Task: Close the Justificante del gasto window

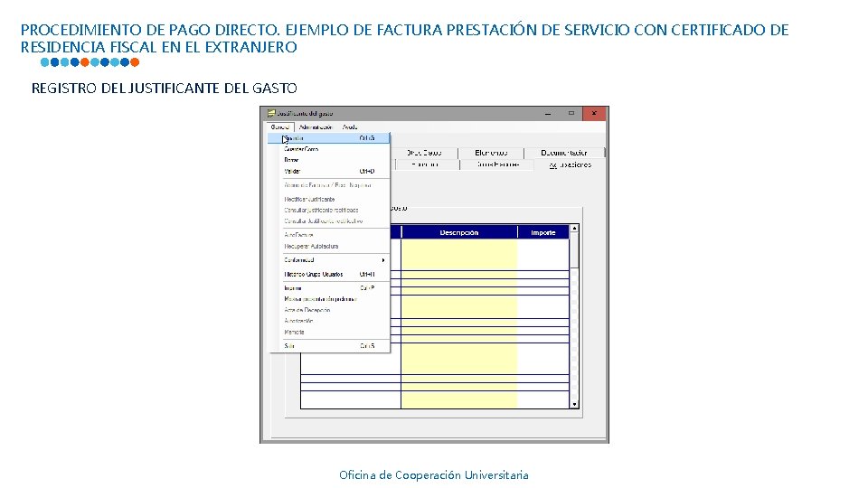Action: click(594, 113)
